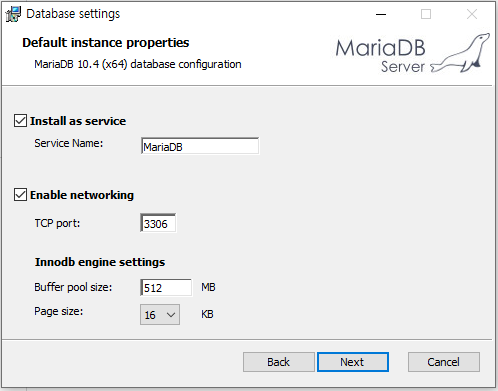Focus the TCP port field

pos(158,223)
